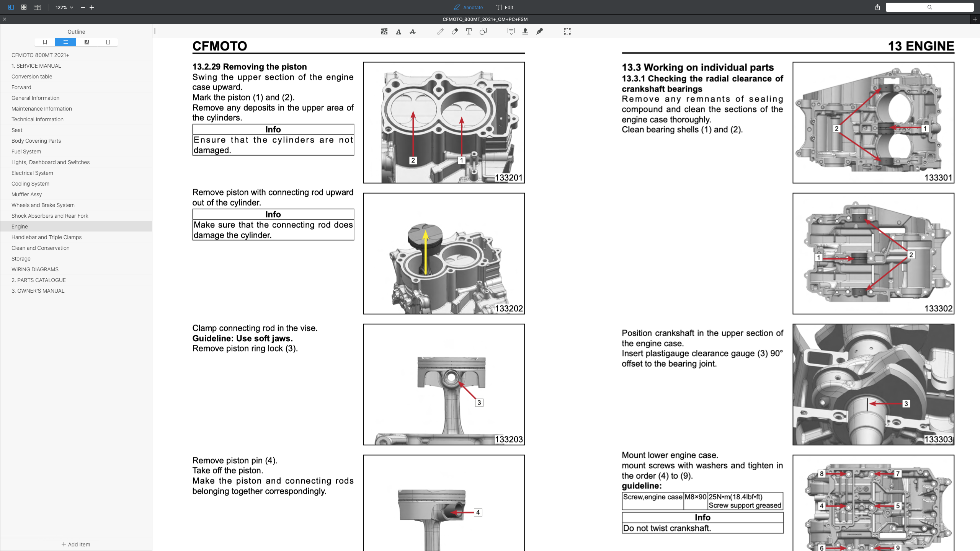This screenshot has width=980, height=551.
Task: Show the Bookmarks sidebar tab
Action: [x=45, y=42]
